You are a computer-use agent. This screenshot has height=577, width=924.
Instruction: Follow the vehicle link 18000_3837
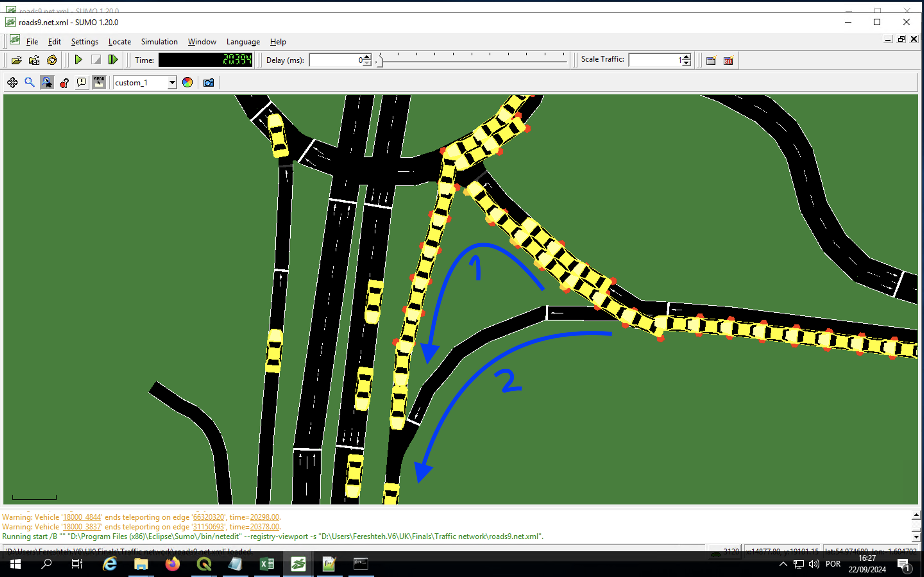(81, 527)
